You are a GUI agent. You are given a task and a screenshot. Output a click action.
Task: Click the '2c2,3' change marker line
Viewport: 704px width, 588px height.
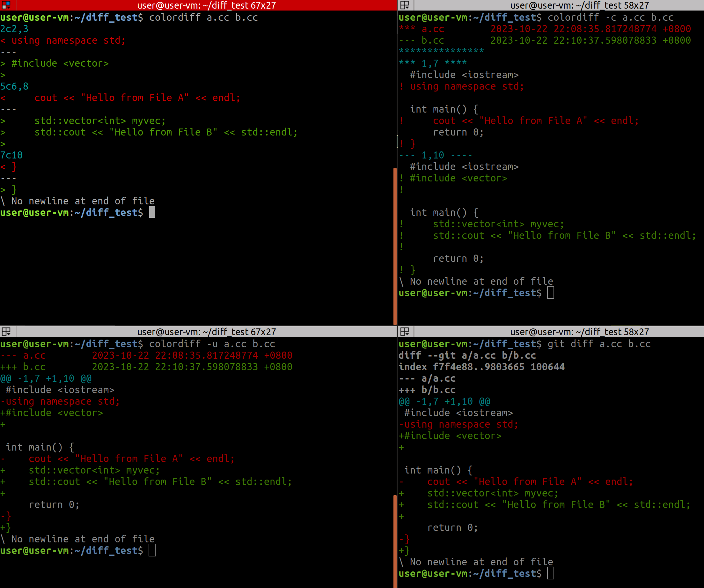[x=14, y=29]
